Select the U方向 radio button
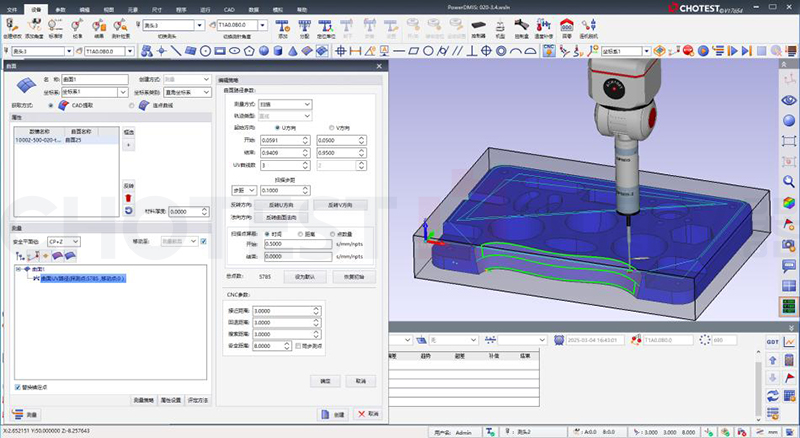Screen dimensions: 800x438 278,128
